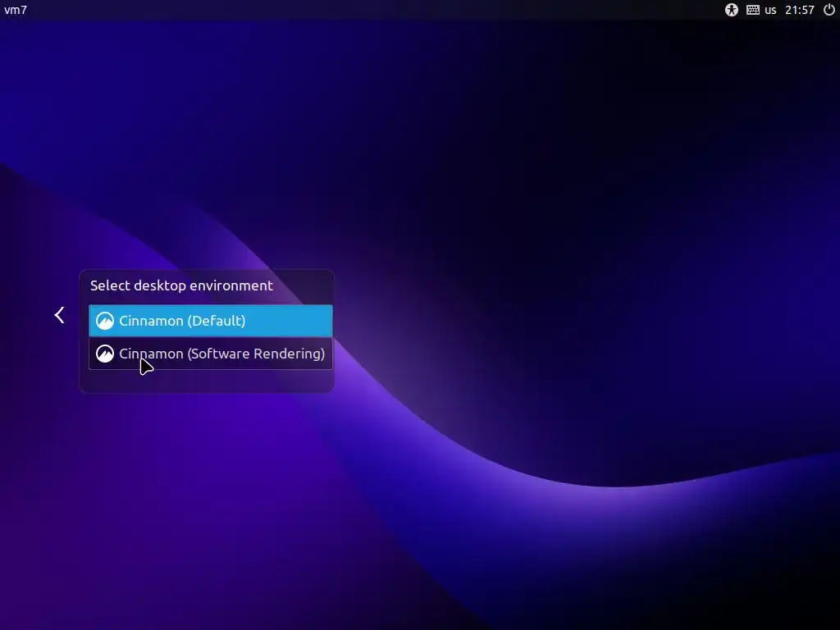The width and height of the screenshot is (840, 630).
Task: Open the on-screen keyboard icon
Action: [x=753, y=10]
